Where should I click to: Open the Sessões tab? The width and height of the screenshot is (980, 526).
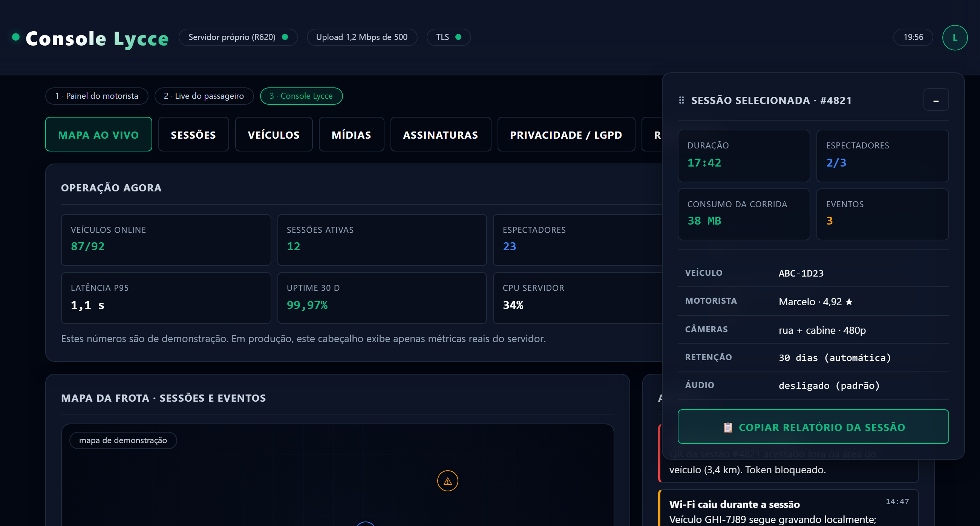click(x=193, y=135)
